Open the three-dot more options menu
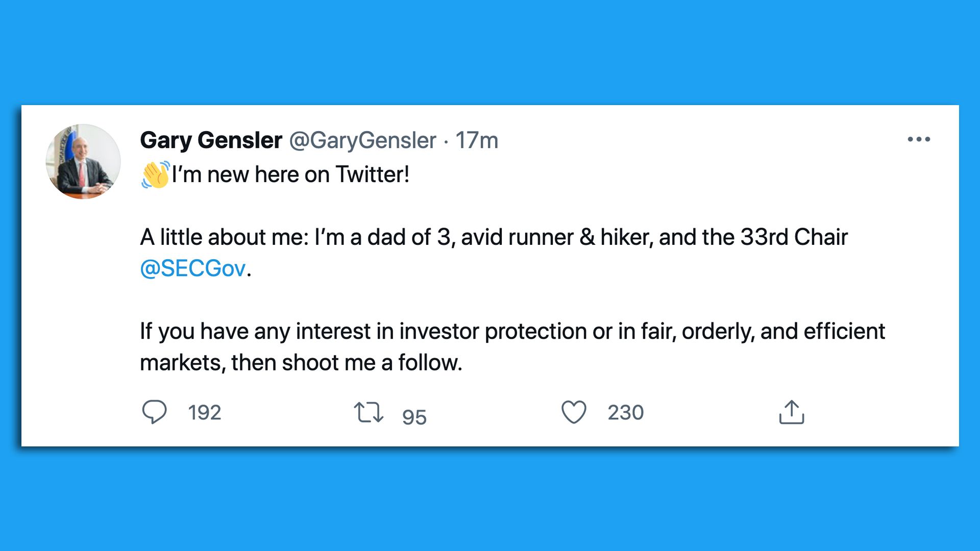Viewport: 980px width, 551px height. click(x=919, y=139)
